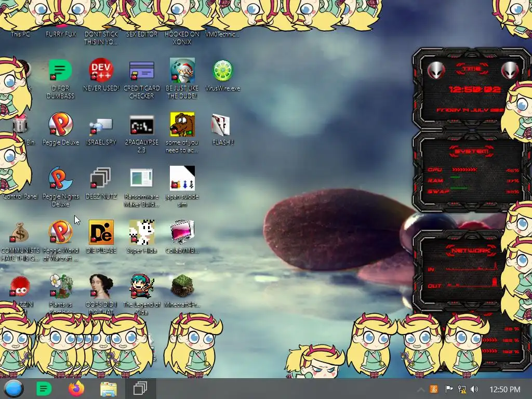This screenshot has width=532, height=399.
Task: Click the CREDIT CARD CHECKER icon
Action: 141,70
